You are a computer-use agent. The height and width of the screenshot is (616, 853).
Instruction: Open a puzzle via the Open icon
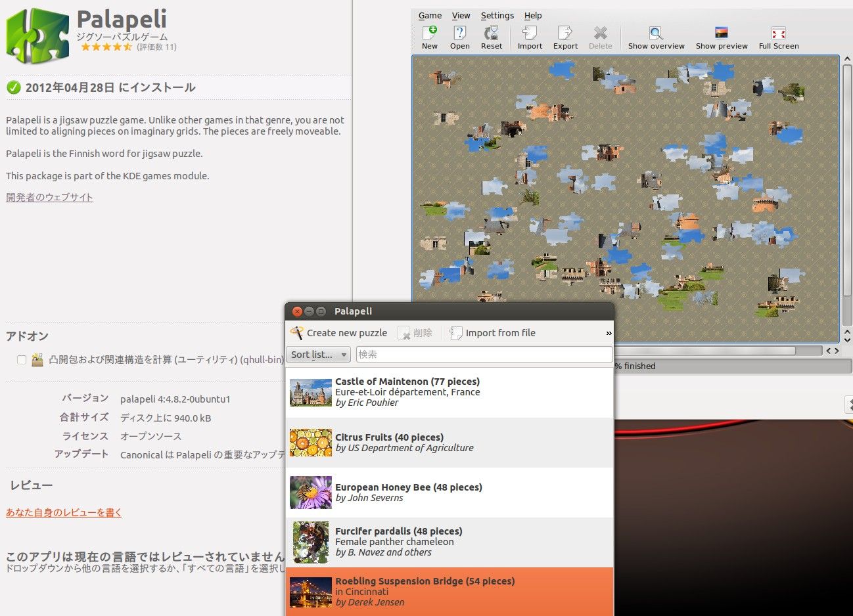[x=460, y=33]
